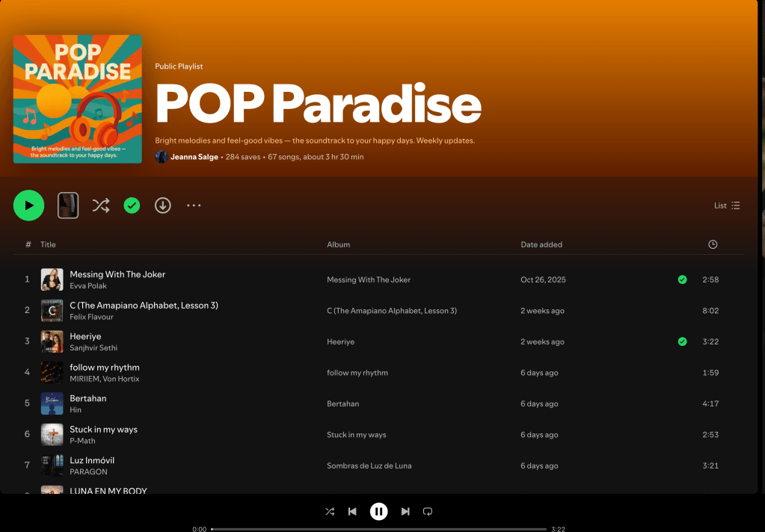Click the 8:02 duration of Felix Flavour track

tap(710, 311)
